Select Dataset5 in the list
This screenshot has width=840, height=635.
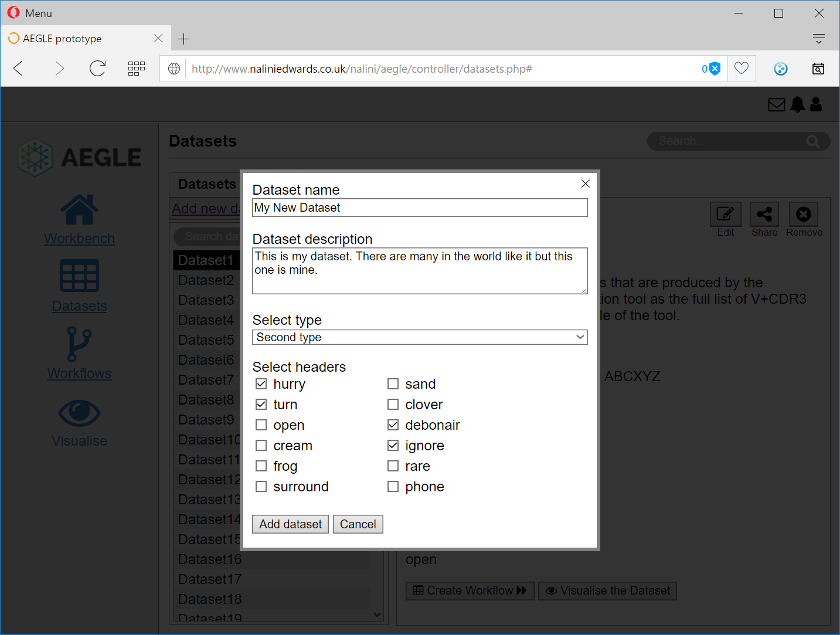[x=206, y=340]
